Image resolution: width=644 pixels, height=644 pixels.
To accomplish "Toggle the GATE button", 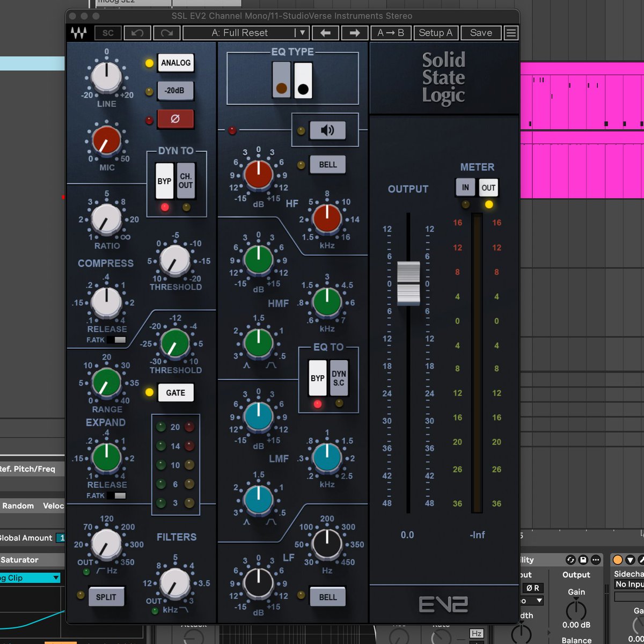I will point(175,393).
